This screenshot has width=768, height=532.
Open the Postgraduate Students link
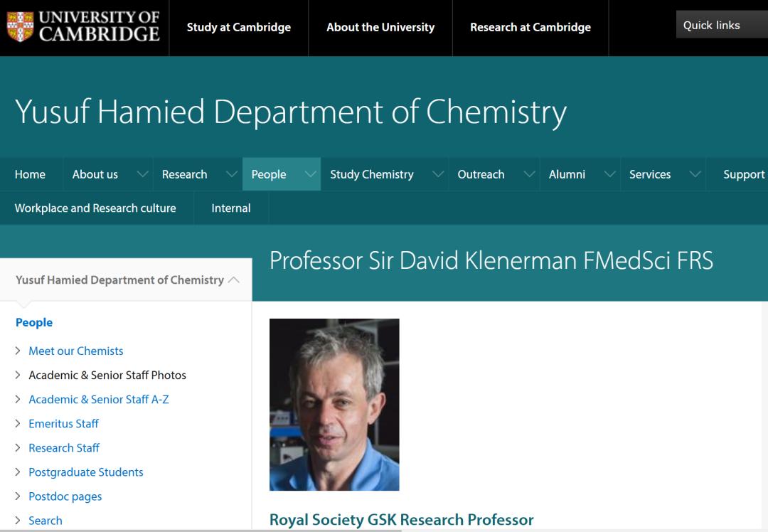tap(86, 472)
